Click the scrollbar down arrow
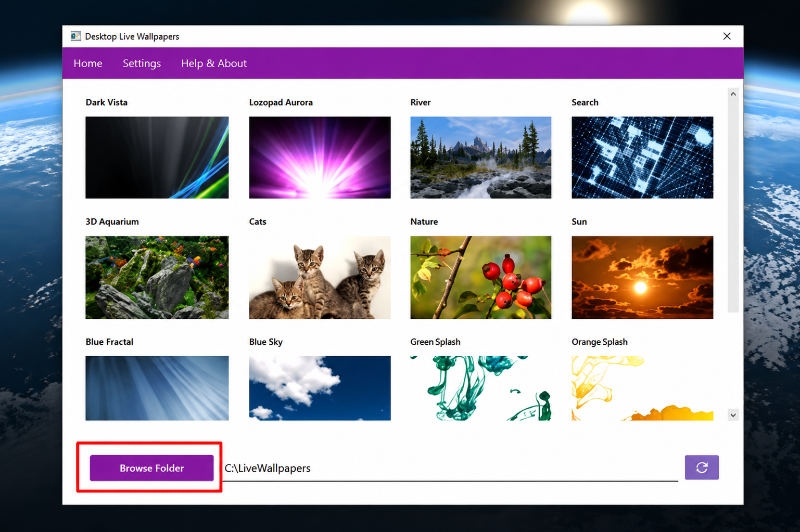The image size is (800, 532). [x=733, y=415]
